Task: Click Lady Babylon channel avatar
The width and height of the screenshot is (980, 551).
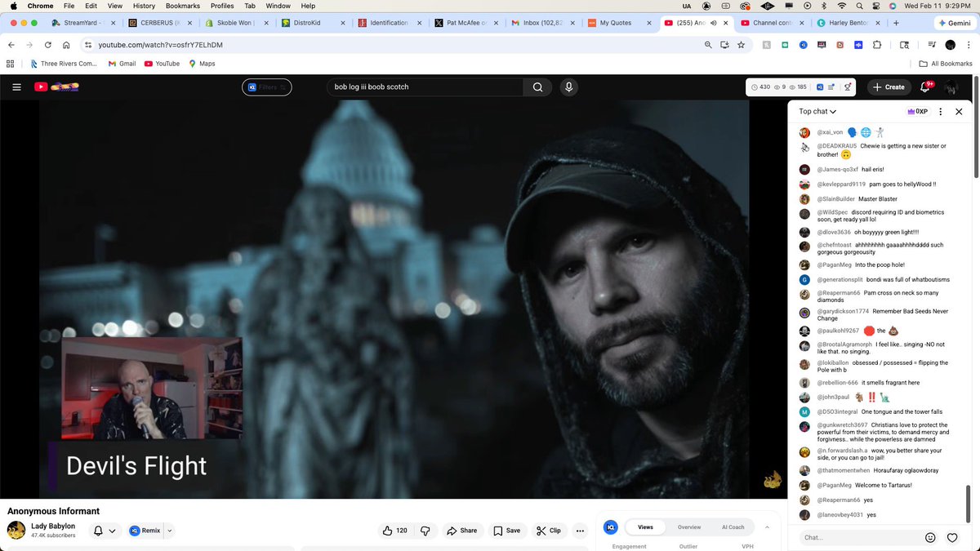Action: point(16,530)
